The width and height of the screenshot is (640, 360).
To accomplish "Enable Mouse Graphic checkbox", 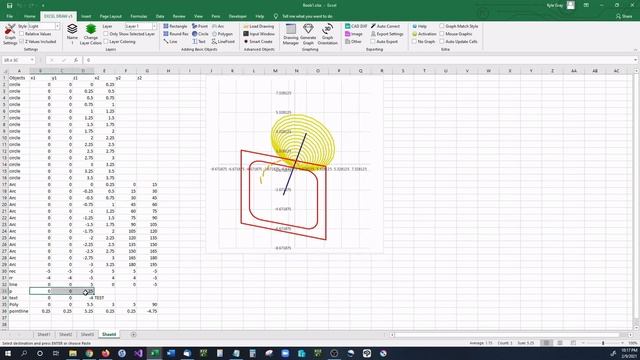I will click(x=442, y=34).
